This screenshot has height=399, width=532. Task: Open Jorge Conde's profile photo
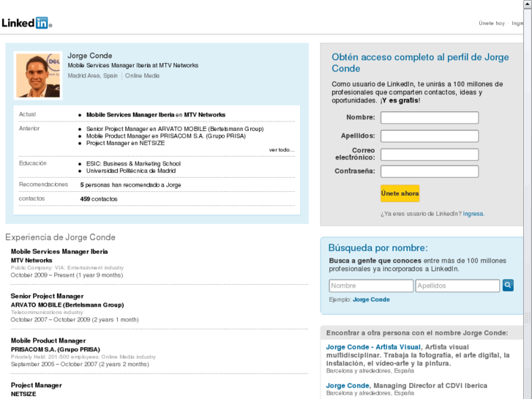pyautogui.click(x=38, y=75)
